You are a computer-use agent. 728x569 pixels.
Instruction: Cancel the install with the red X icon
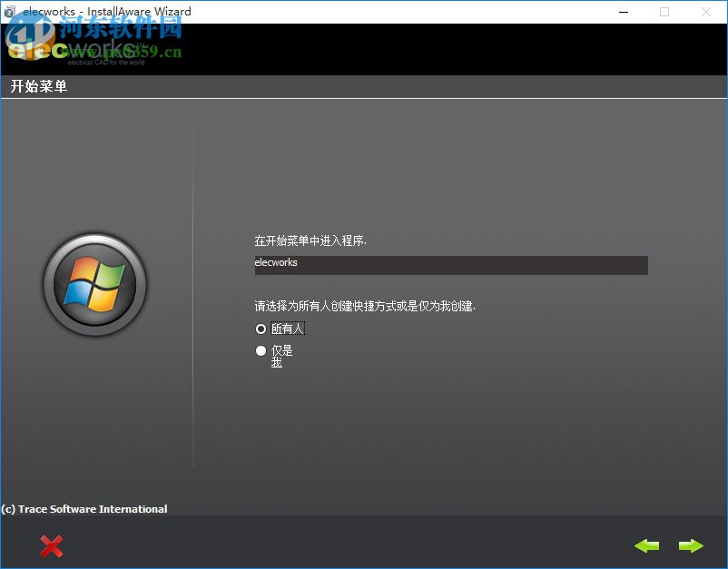coord(52,546)
